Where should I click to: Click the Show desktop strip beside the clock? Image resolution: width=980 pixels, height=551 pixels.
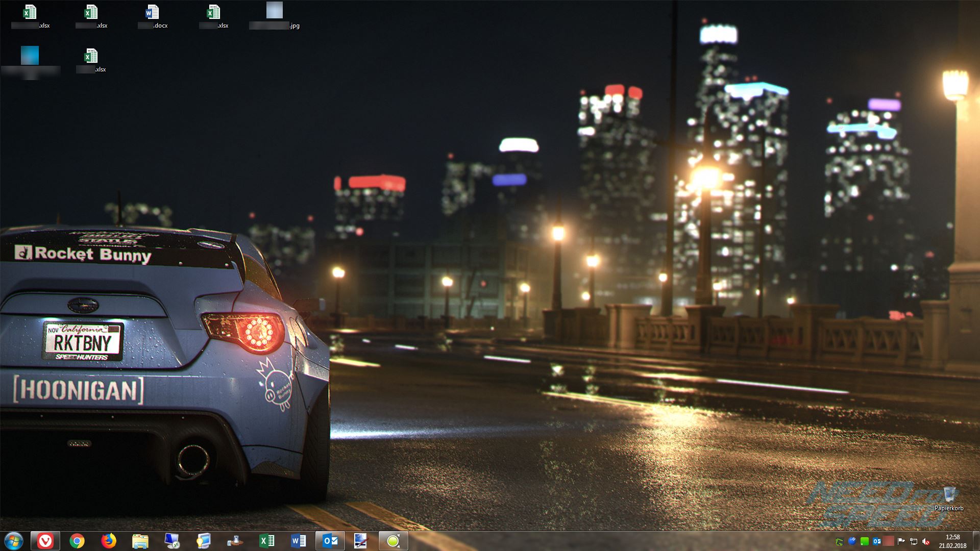[x=976, y=541]
